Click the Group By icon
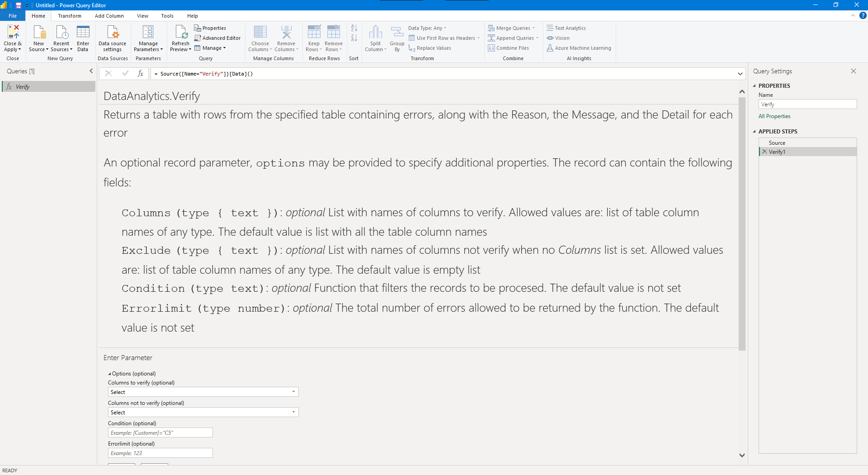Viewport: 868px width, 475px height. pos(397,32)
